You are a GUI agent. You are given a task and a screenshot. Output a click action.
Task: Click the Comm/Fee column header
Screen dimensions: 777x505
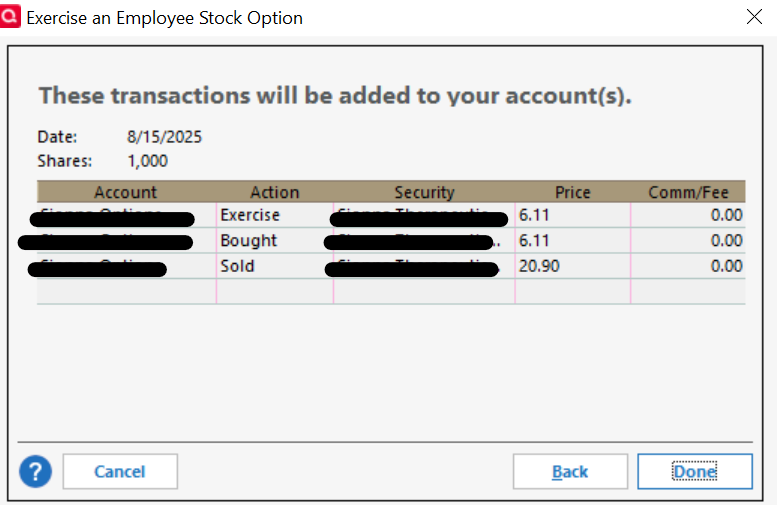pos(688,192)
